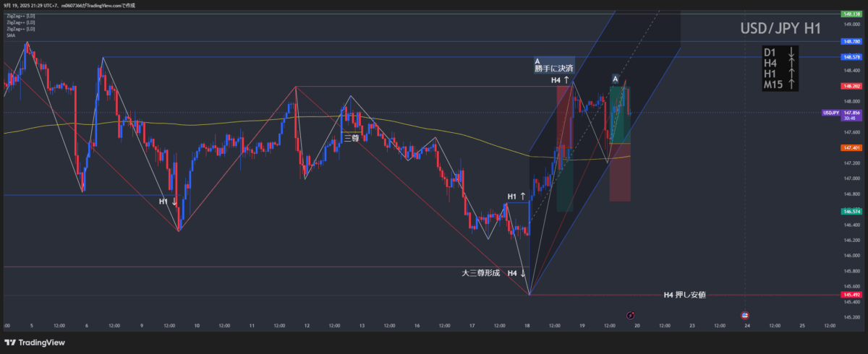Click the '勝手に決済' note label

pyautogui.click(x=553, y=69)
